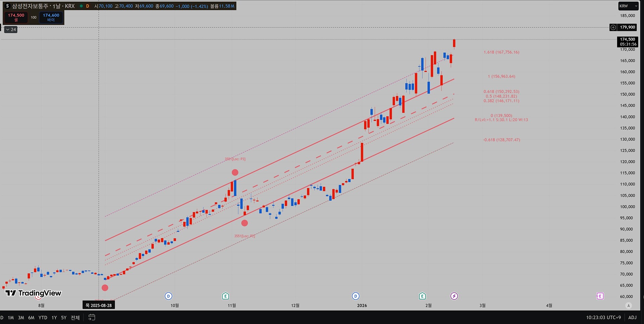
Task: Open the timezone menu at 10:23:03 UTC+9
Action: (603, 317)
